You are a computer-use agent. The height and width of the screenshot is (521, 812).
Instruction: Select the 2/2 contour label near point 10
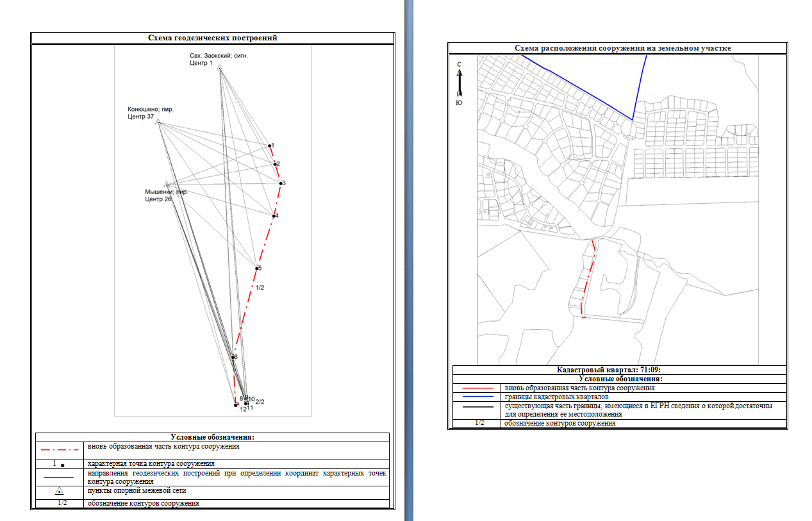260,401
